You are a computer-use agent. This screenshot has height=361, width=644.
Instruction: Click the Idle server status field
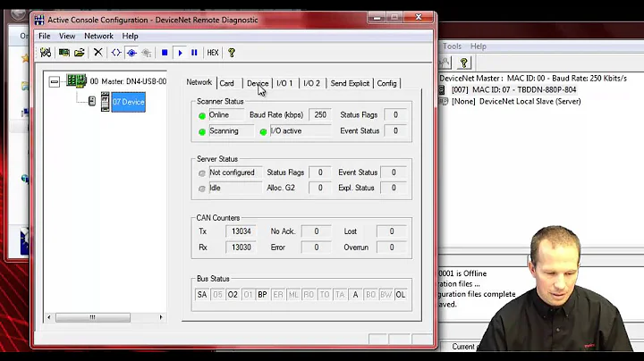click(x=235, y=188)
